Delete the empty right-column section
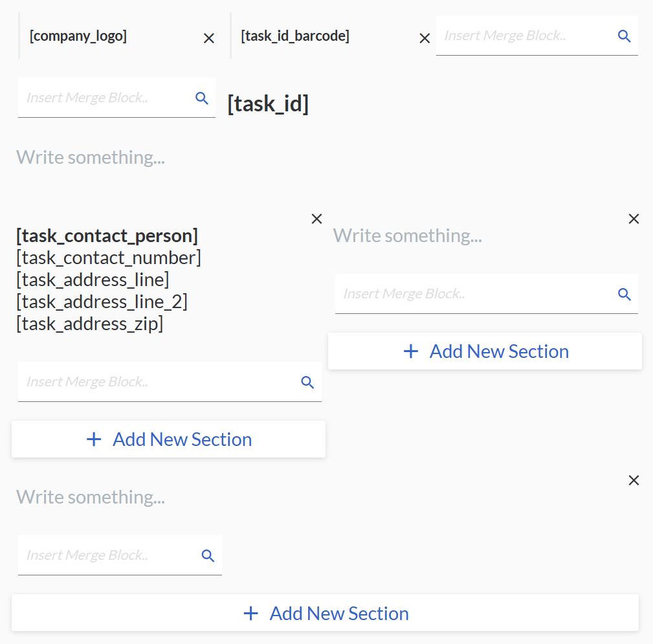The height and width of the screenshot is (644, 653). pyautogui.click(x=634, y=219)
